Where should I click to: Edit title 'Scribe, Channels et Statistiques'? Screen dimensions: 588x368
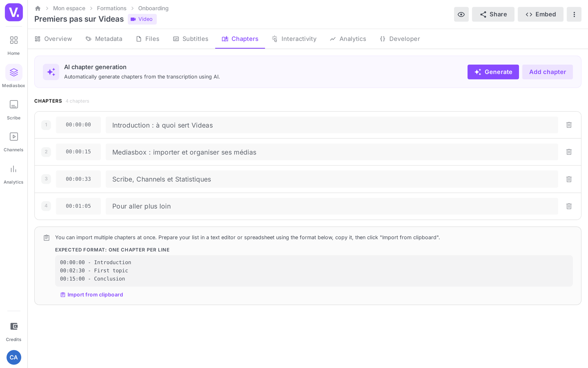(x=332, y=179)
